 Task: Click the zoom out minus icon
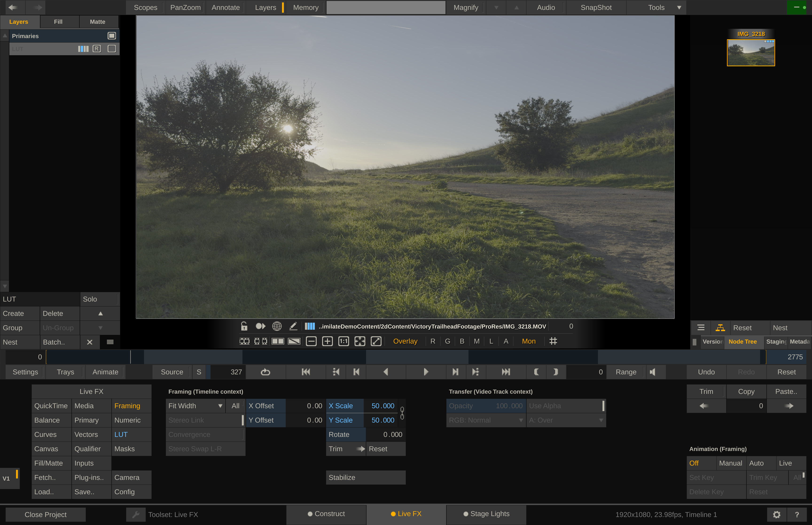tap(311, 341)
